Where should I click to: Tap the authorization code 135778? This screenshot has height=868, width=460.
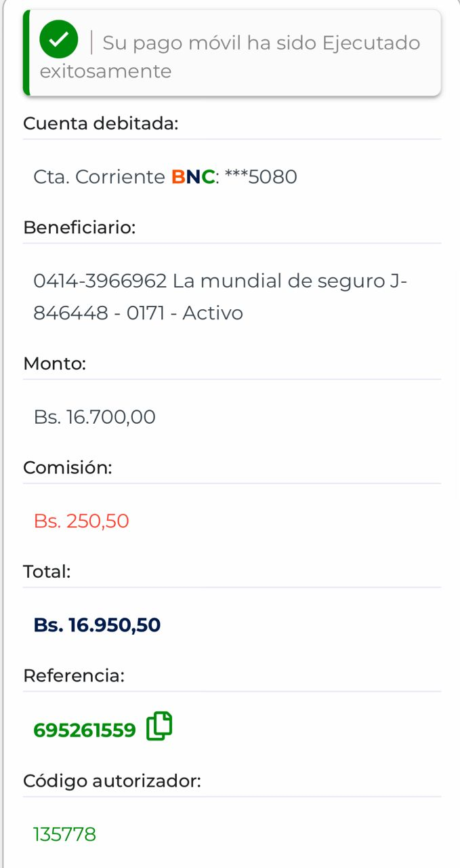pos(65,834)
